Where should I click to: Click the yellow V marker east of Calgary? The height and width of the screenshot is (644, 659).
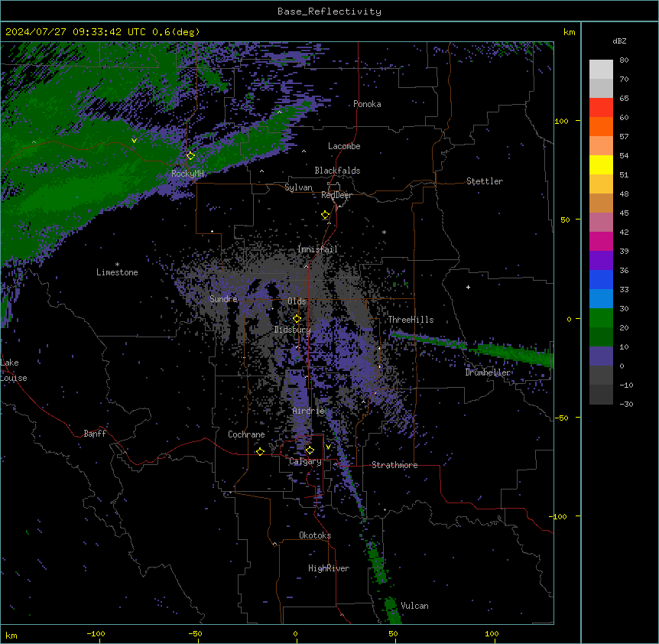point(328,447)
